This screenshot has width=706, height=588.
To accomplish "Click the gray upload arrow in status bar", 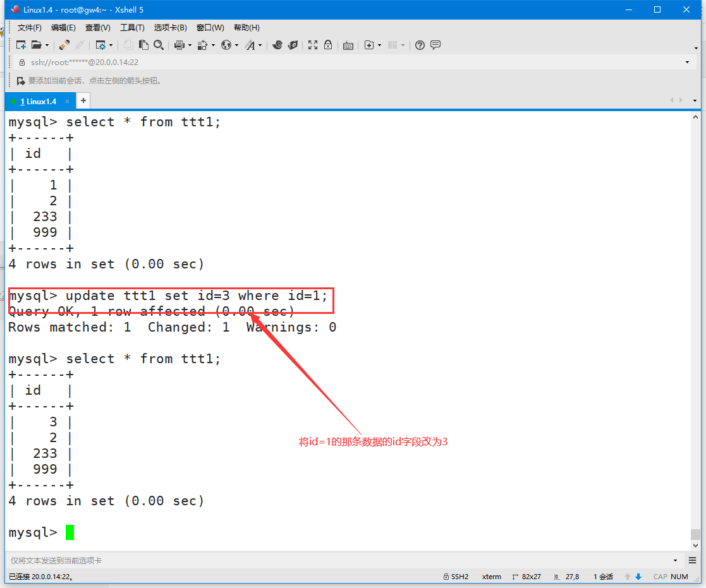I will click(627, 577).
